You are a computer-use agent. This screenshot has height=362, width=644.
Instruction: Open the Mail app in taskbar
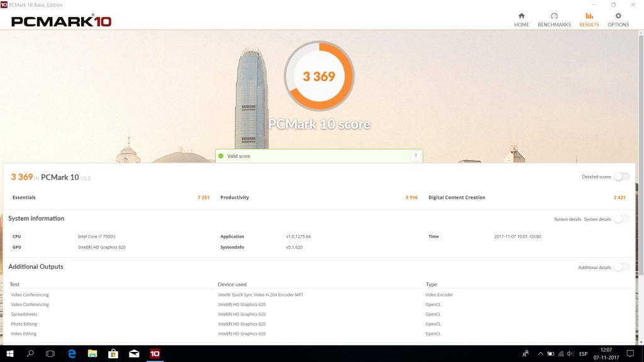(x=134, y=354)
